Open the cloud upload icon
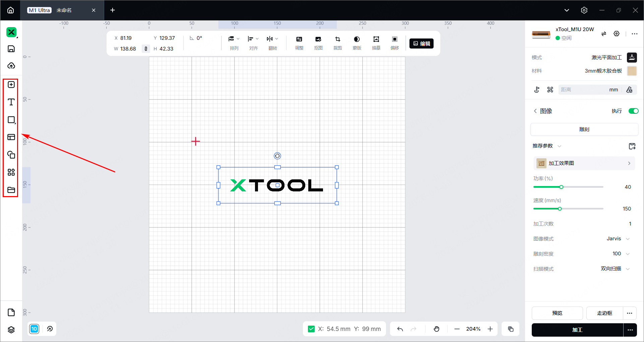The height and width of the screenshot is (342, 644). tap(11, 65)
